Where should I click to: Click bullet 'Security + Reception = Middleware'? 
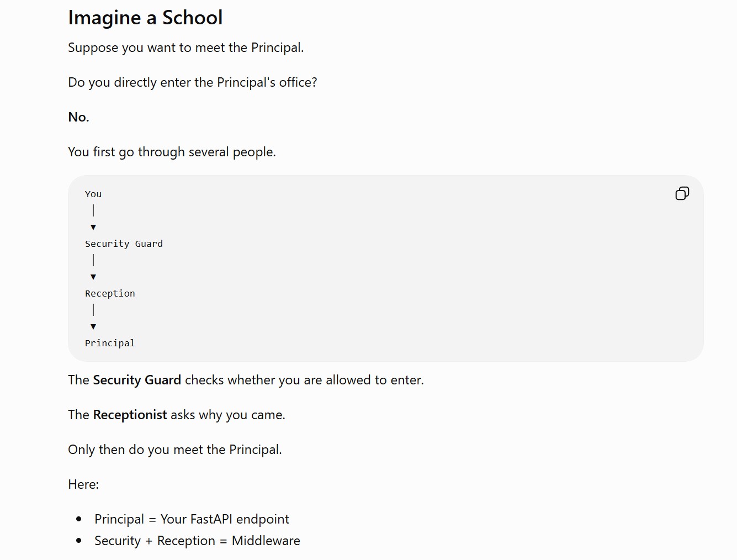click(x=197, y=541)
